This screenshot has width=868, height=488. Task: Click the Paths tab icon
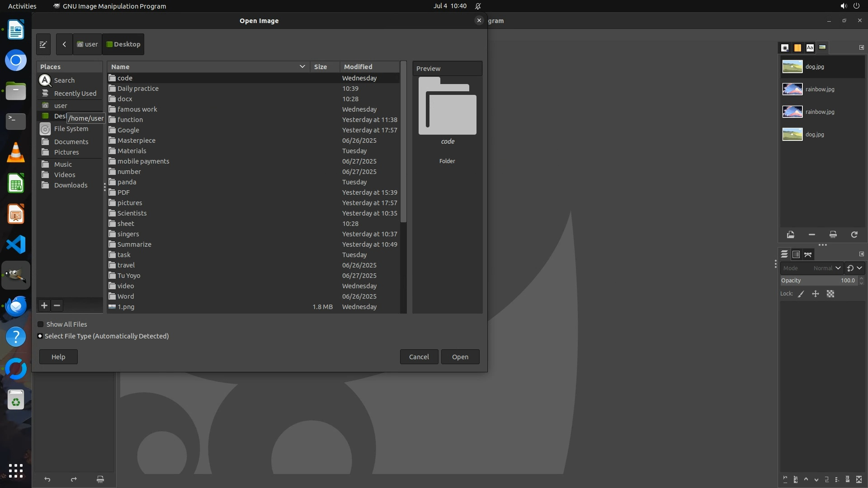coord(808,255)
